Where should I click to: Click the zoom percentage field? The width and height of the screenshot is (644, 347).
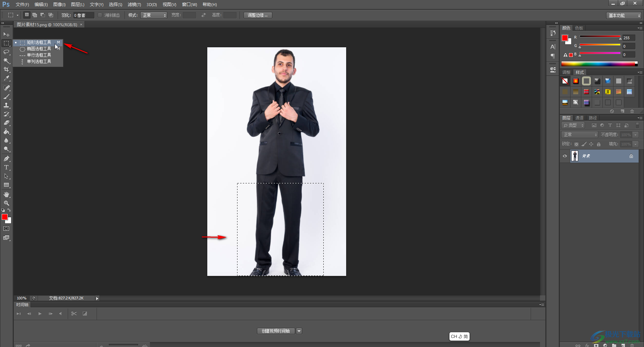click(22, 298)
